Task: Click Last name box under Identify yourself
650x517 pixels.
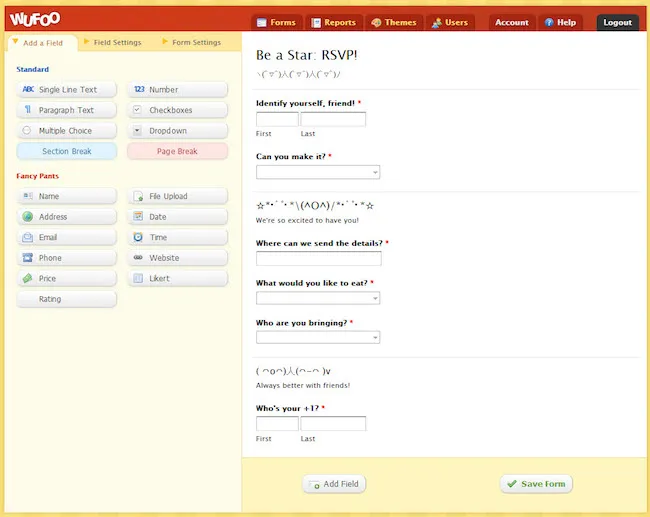Action: pos(333,119)
